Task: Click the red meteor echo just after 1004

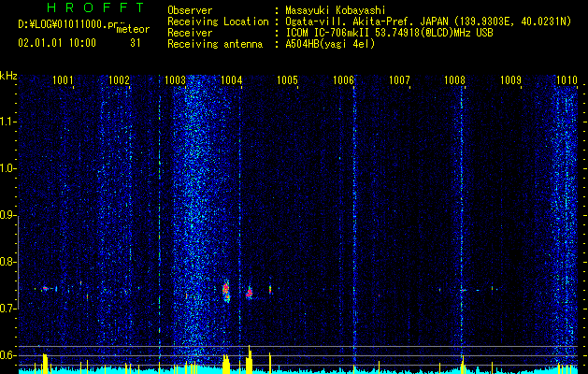Action: (x=250, y=293)
